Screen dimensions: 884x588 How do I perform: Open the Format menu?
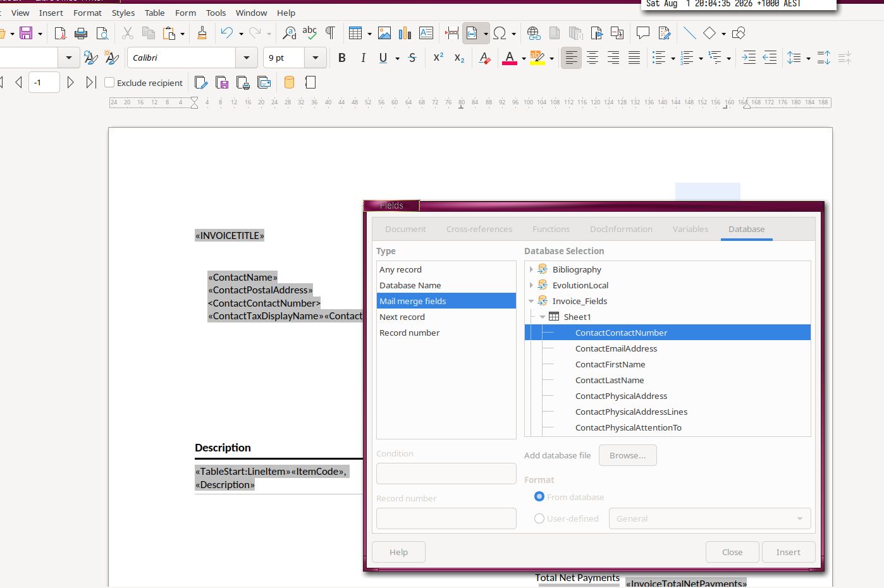(x=87, y=13)
